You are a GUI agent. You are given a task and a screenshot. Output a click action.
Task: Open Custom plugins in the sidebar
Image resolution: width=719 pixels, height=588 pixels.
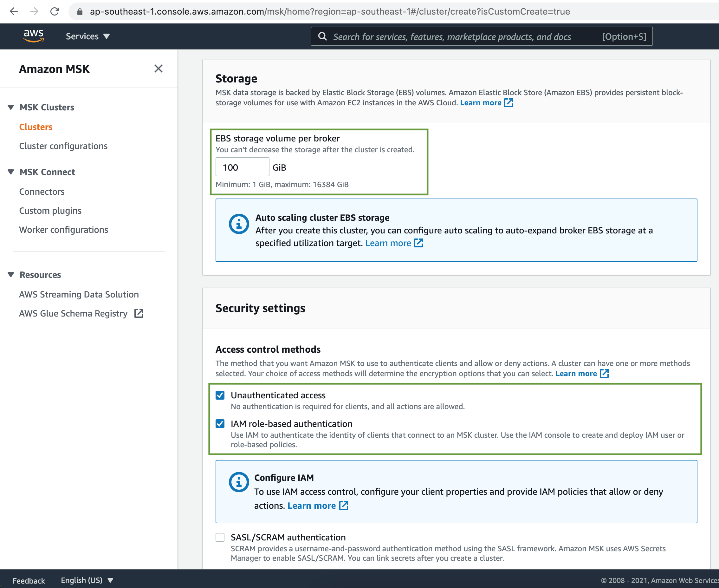click(x=50, y=211)
